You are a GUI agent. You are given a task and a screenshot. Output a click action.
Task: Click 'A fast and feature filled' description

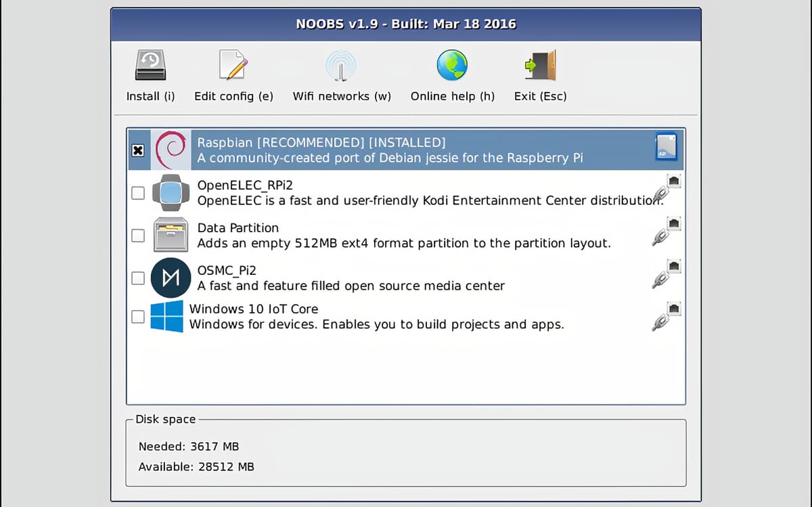[x=351, y=286]
